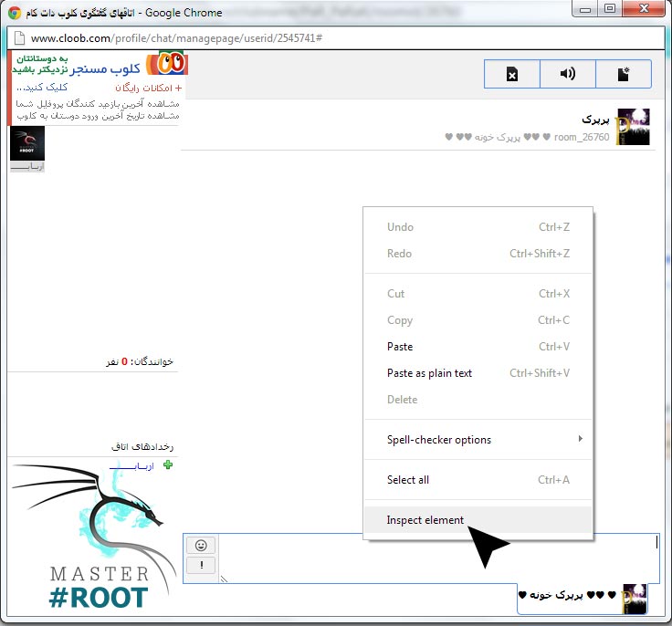
Task: Click the پرپرک room name text
Action: coord(595,120)
